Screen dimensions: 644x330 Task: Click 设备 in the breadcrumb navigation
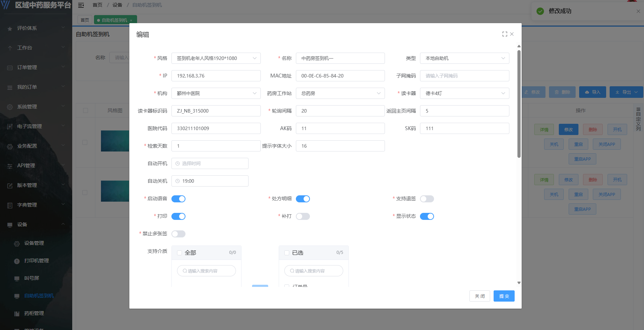coord(117,5)
